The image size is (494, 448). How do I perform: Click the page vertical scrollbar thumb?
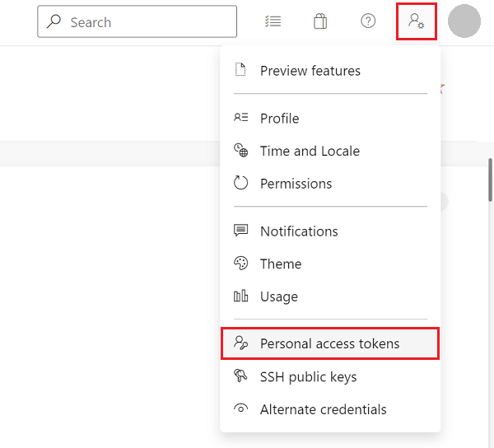click(490, 180)
